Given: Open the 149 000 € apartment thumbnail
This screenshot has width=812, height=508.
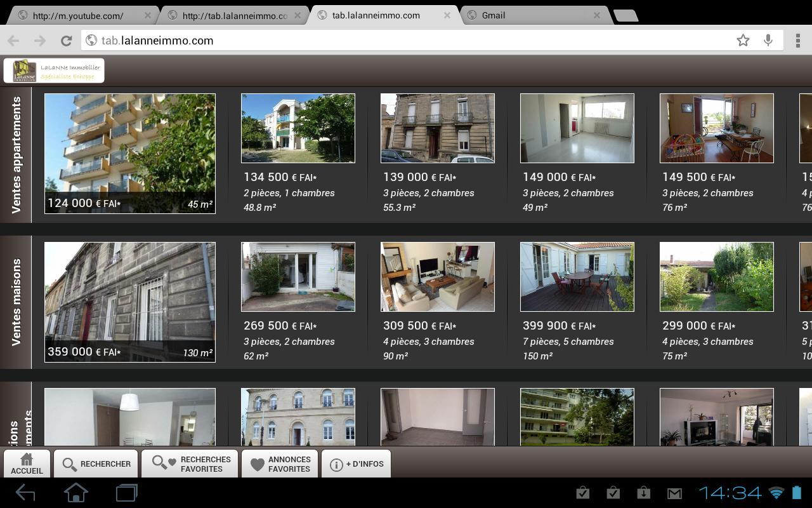Looking at the screenshot, I should 577,128.
